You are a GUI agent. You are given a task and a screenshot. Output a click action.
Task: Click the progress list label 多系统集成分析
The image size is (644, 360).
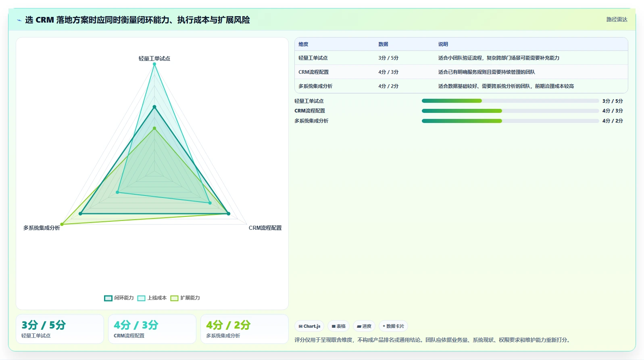click(x=311, y=121)
